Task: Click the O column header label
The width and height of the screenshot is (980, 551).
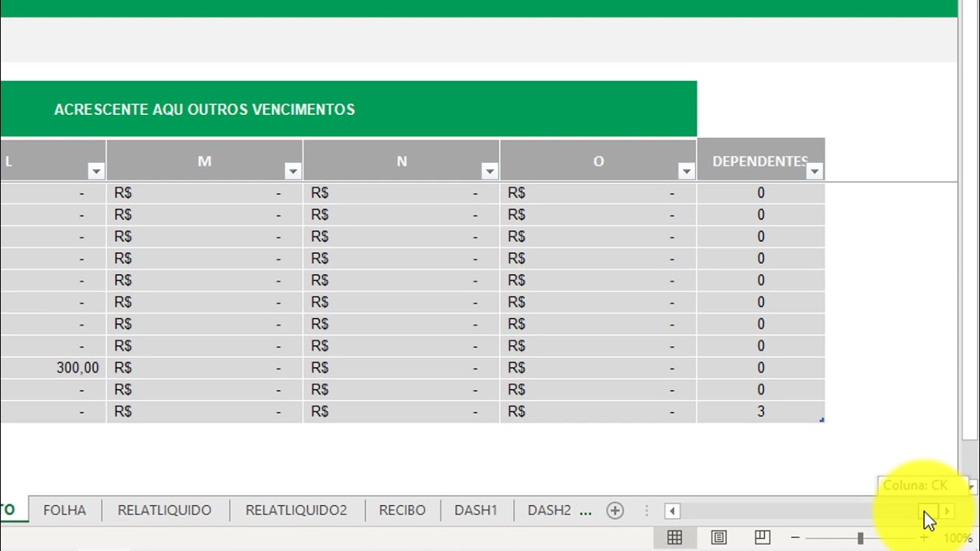Action: click(599, 161)
